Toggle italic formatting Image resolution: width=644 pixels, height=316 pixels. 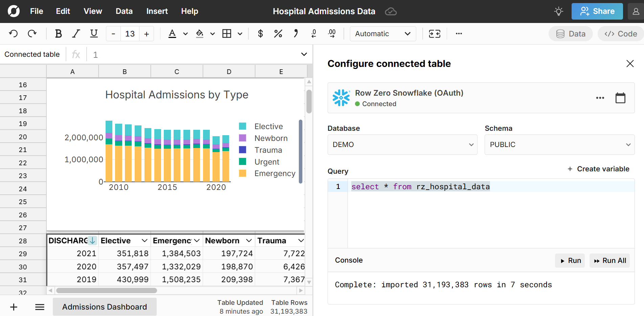tap(76, 33)
